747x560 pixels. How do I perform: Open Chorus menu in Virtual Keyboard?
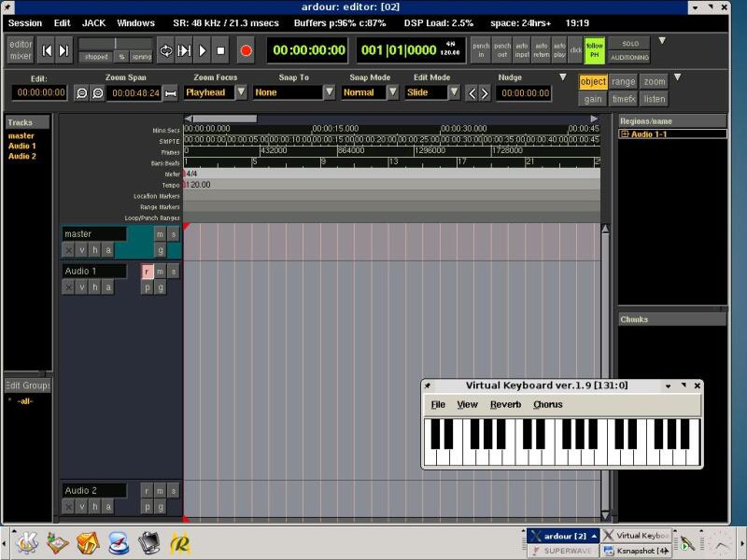click(548, 405)
